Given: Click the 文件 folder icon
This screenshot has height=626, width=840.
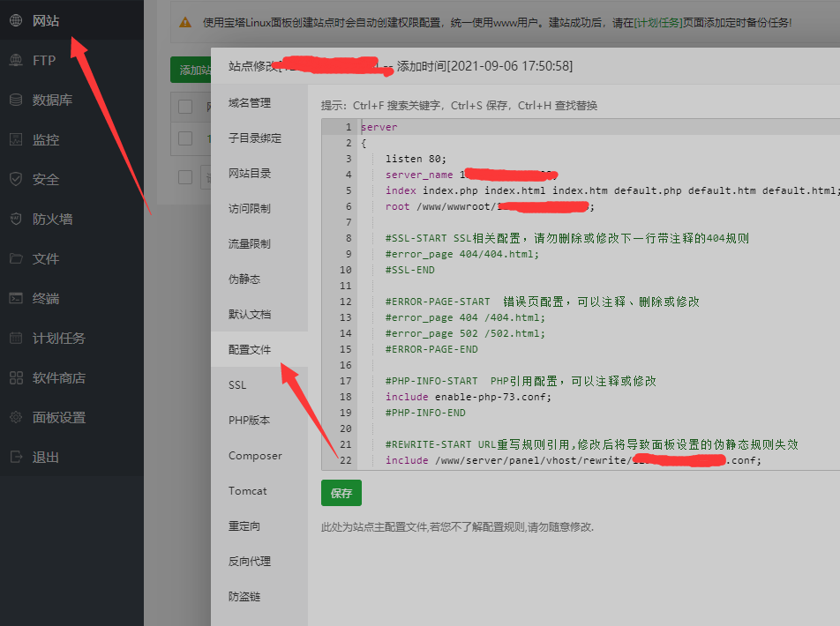Looking at the screenshot, I should 16,258.
